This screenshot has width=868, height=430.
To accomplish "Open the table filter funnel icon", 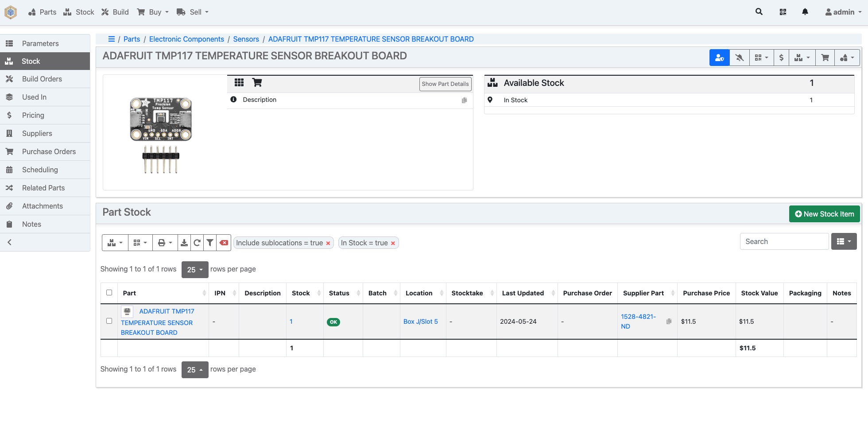I will [x=210, y=243].
